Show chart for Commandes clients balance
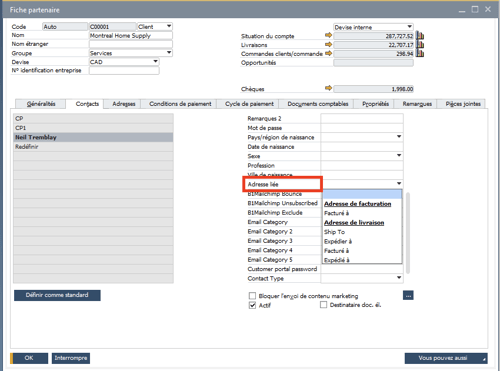This screenshot has height=371, width=500. (x=420, y=53)
